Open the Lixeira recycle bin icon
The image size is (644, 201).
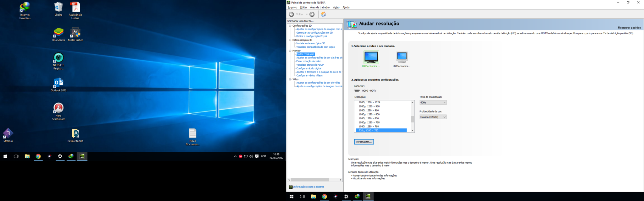click(x=58, y=9)
